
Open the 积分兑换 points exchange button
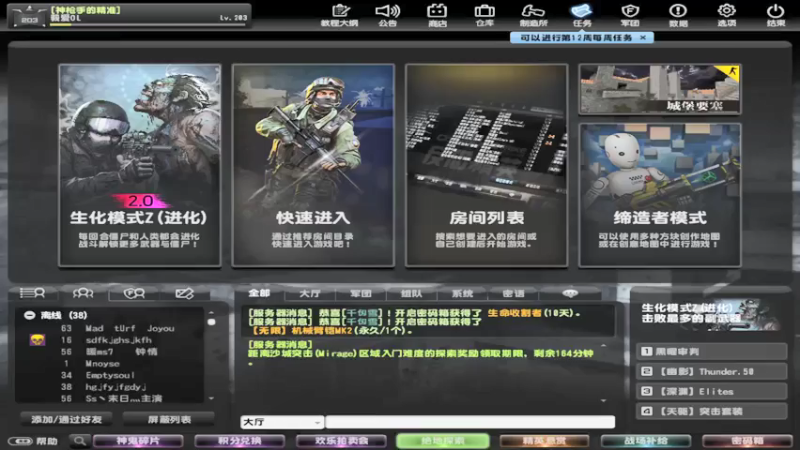240,441
